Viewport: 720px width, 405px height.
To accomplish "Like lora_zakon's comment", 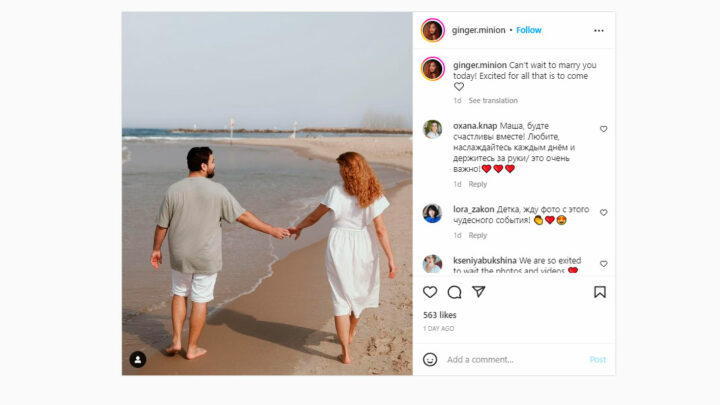I will coord(603,213).
